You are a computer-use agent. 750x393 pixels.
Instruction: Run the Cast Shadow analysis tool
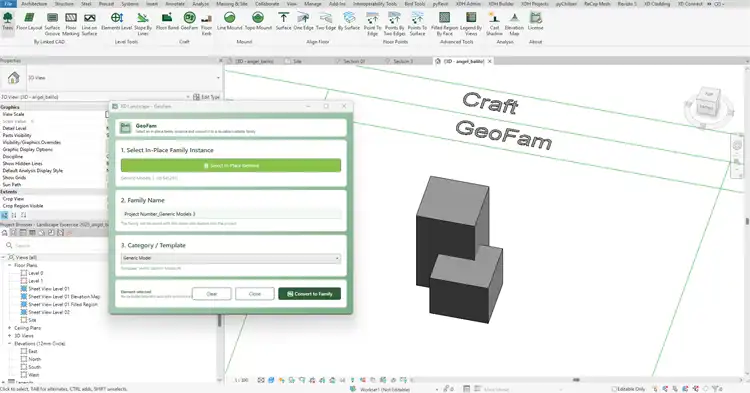[494, 24]
